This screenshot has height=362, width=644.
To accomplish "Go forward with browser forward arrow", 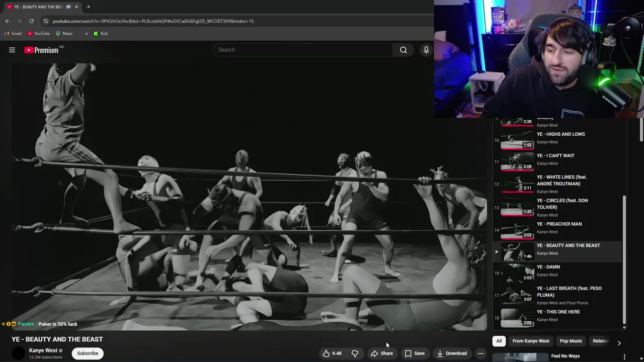I will [19, 21].
